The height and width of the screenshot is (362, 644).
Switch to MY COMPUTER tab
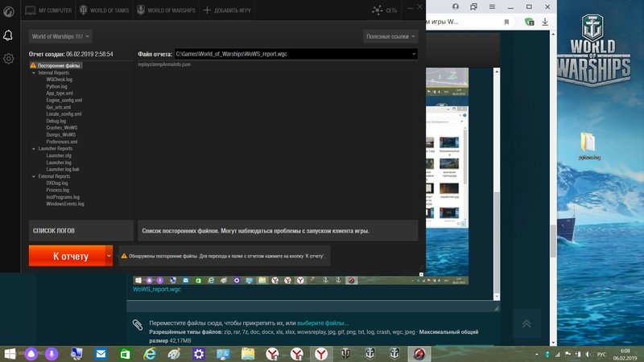tap(48, 10)
